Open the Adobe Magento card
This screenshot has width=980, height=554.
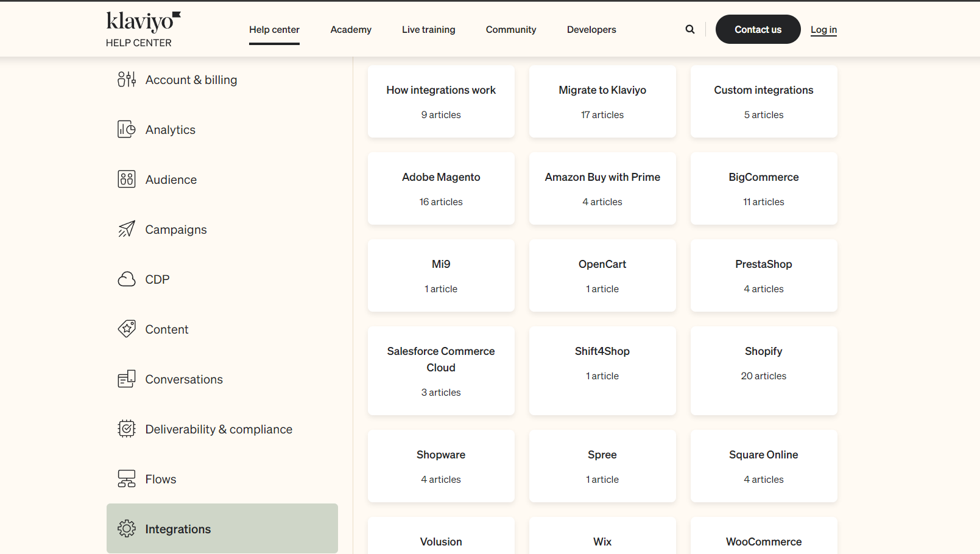(441, 189)
